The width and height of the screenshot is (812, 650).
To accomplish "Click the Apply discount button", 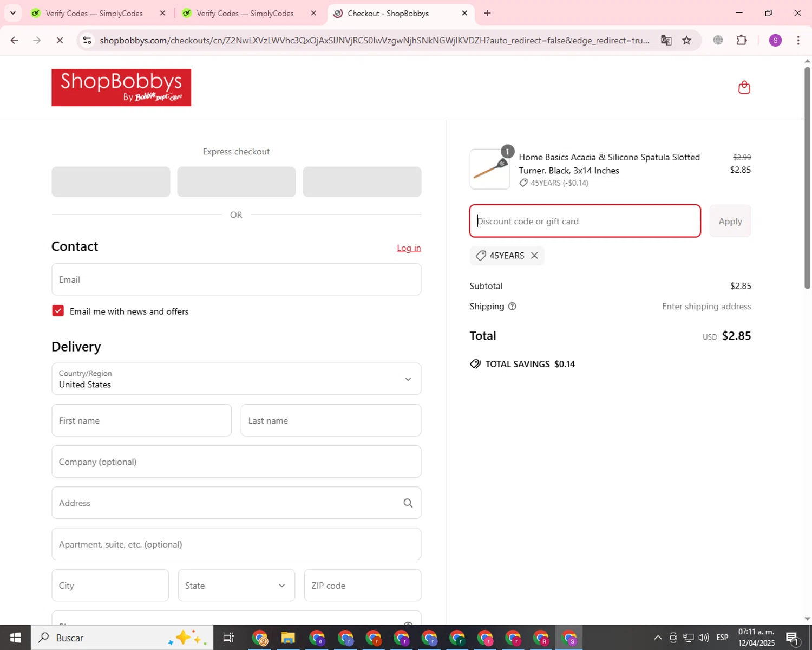I will [730, 221].
